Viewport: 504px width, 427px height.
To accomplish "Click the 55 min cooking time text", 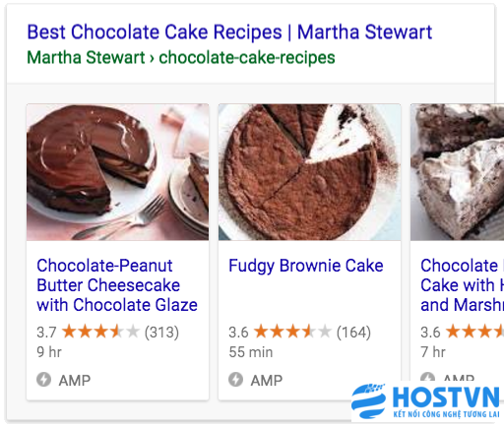I will 251,352.
